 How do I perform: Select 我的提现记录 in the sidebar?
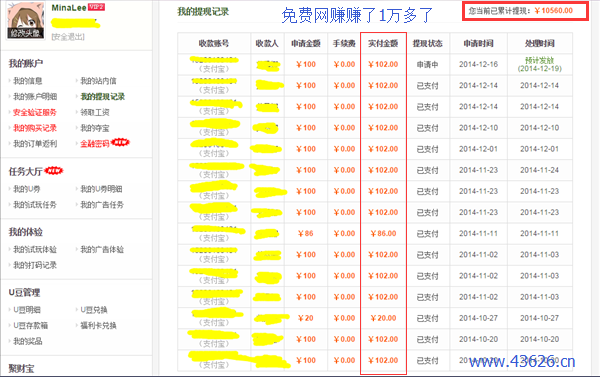click(x=103, y=96)
